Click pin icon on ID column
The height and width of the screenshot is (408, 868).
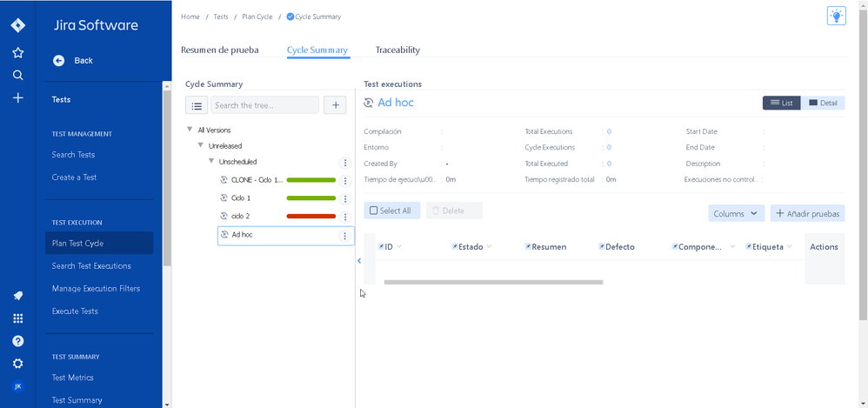(380, 246)
